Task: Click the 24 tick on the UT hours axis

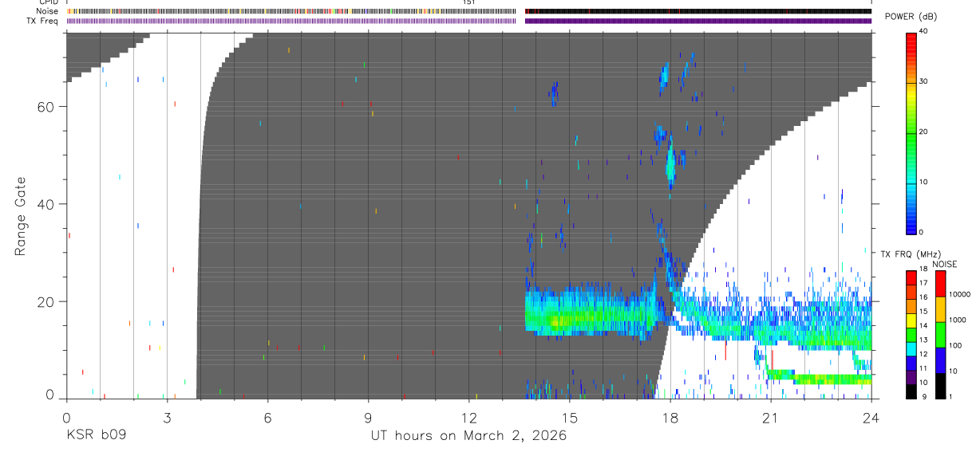Action: point(871,417)
